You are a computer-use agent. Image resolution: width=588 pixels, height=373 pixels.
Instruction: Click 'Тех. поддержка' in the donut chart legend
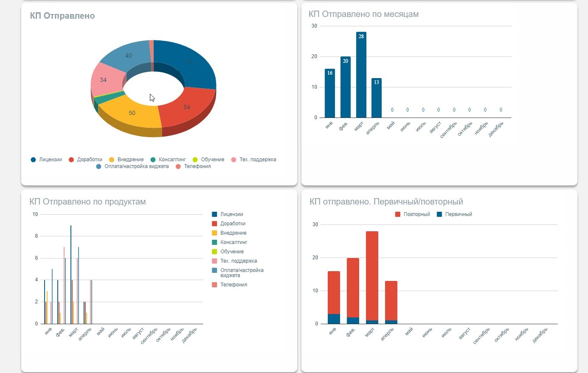[x=253, y=160]
